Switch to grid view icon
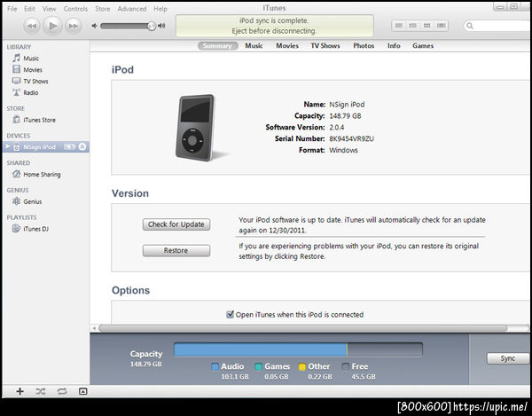The width and height of the screenshot is (532, 416). [426, 26]
